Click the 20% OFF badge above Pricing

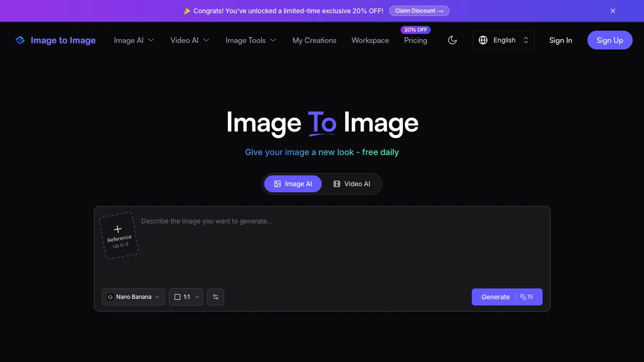(416, 30)
